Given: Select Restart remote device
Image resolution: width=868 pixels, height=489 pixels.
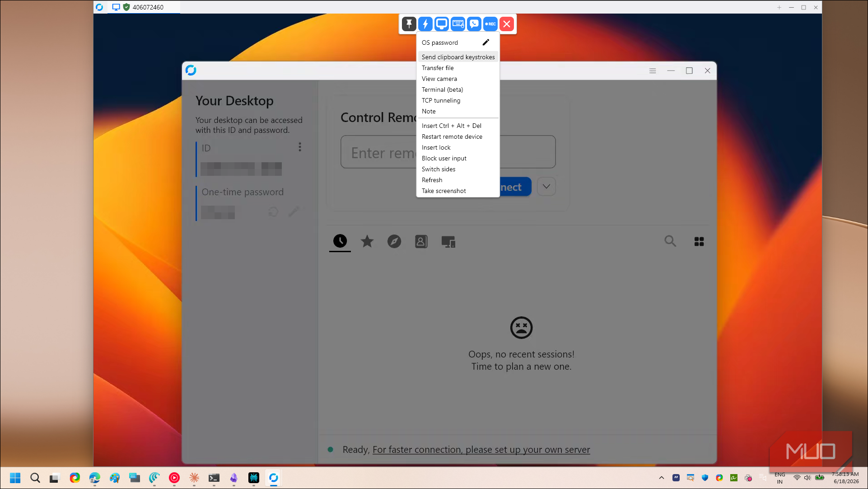Looking at the screenshot, I should pos(458,136).
